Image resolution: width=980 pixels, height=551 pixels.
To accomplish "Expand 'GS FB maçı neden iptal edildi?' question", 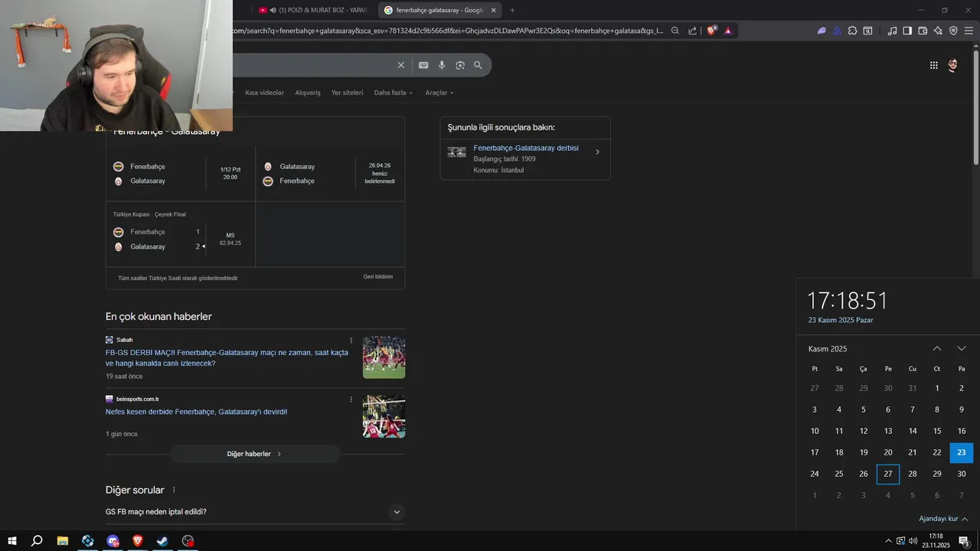I will click(255, 512).
